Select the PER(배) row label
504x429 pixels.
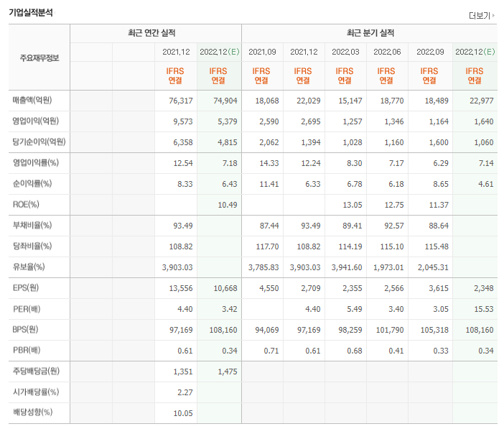[x=27, y=309]
